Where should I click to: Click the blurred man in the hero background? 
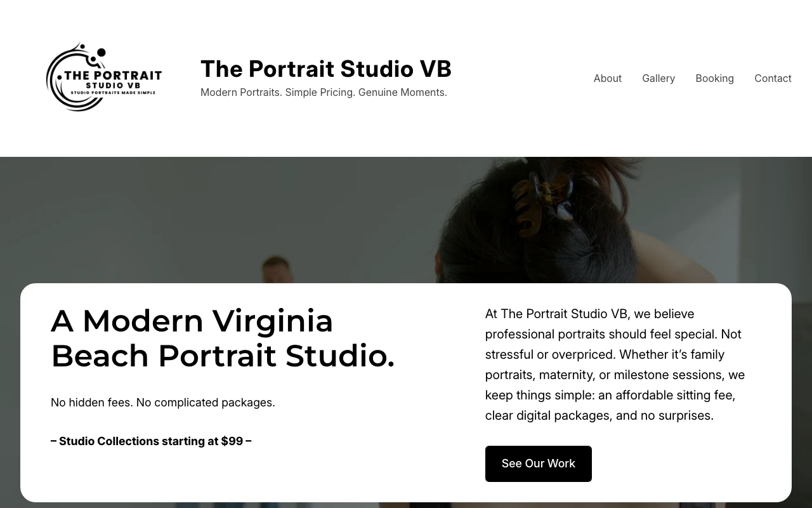point(276,270)
